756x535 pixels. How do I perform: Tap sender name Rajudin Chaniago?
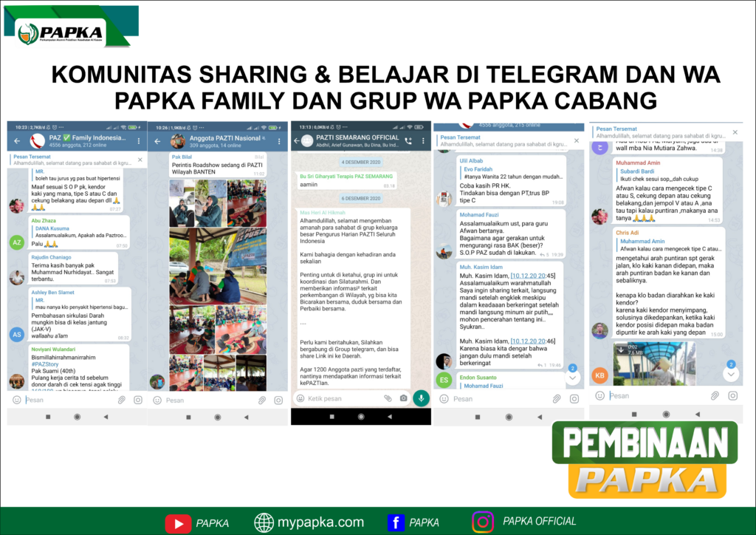pyautogui.click(x=51, y=257)
